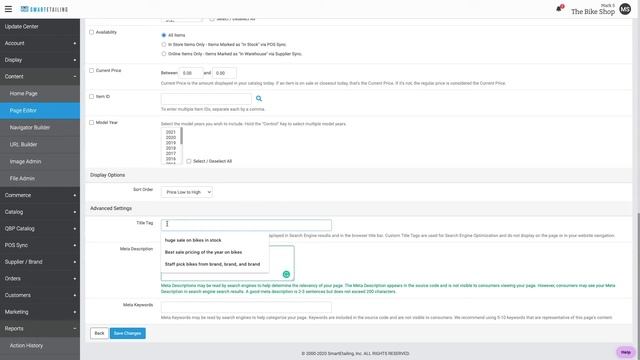Select In Store Items Only radio option
This screenshot has height=360, width=640.
(x=164, y=44)
